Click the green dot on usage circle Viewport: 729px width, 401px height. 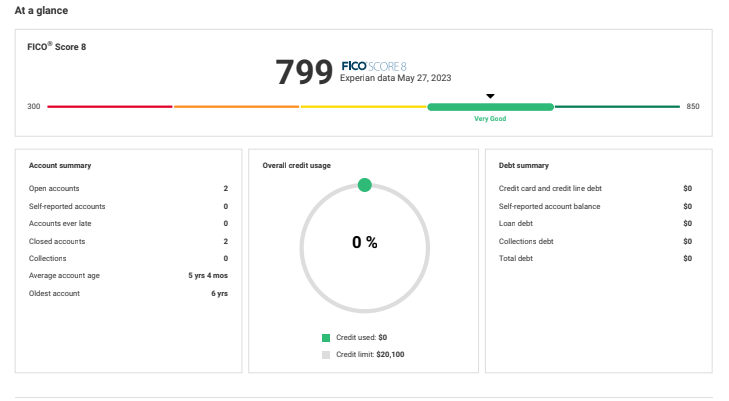[364, 185]
